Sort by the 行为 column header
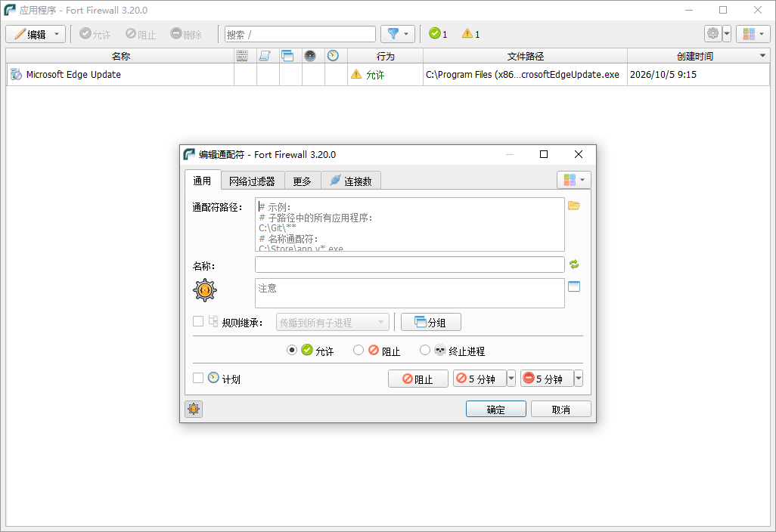This screenshot has height=532, width=776. pos(386,56)
